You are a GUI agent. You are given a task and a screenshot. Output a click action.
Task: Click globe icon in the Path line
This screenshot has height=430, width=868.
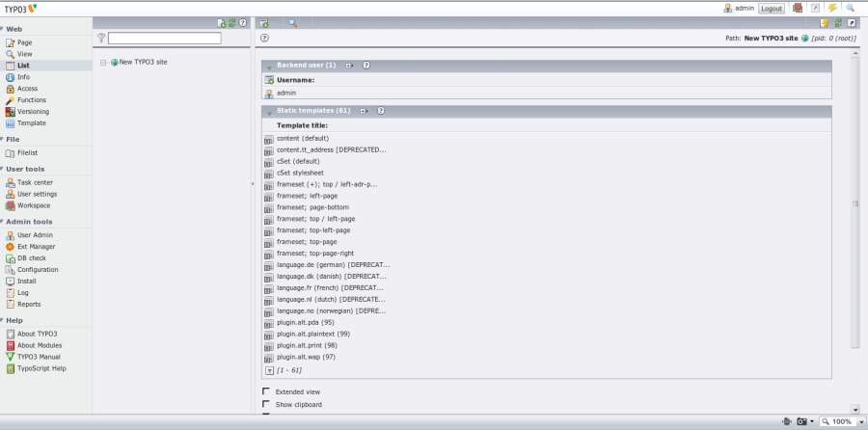805,39
